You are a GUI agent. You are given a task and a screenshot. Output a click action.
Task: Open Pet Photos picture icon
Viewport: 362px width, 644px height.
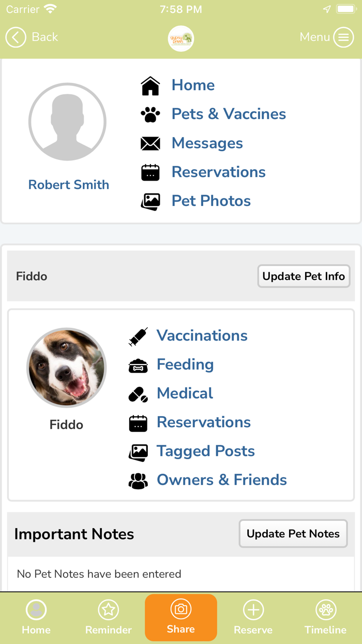pyautogui.click(x=150, y=201)
